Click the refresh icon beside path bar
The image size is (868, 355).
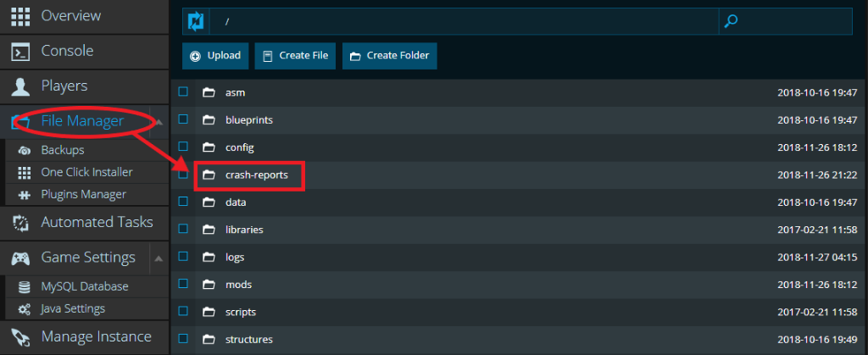tap(197, 20)
